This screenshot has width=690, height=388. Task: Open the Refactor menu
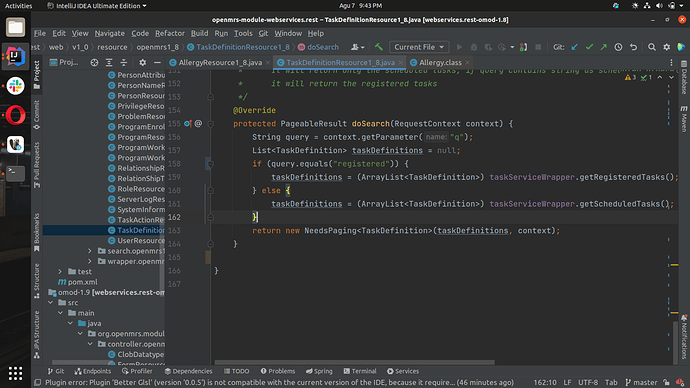[x=169, y=33]
